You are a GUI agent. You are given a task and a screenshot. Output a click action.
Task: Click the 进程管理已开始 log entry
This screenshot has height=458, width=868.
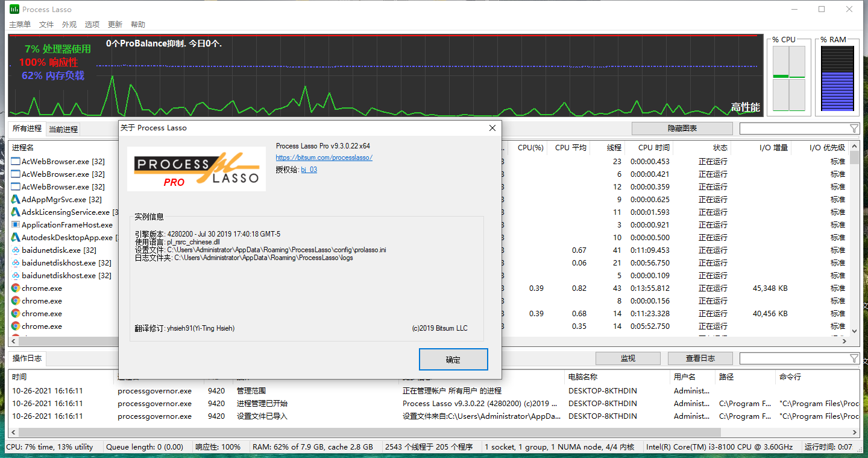click(434, 404)
